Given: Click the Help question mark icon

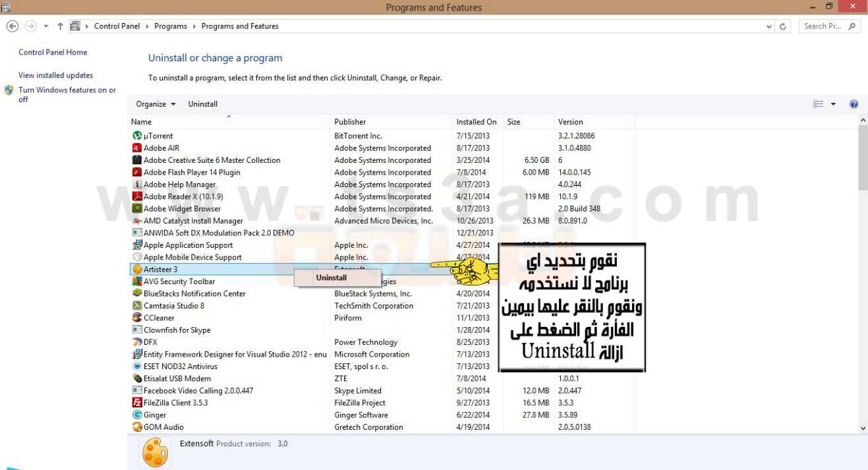Looking at the screenshot, I should [x=854, y=104].
